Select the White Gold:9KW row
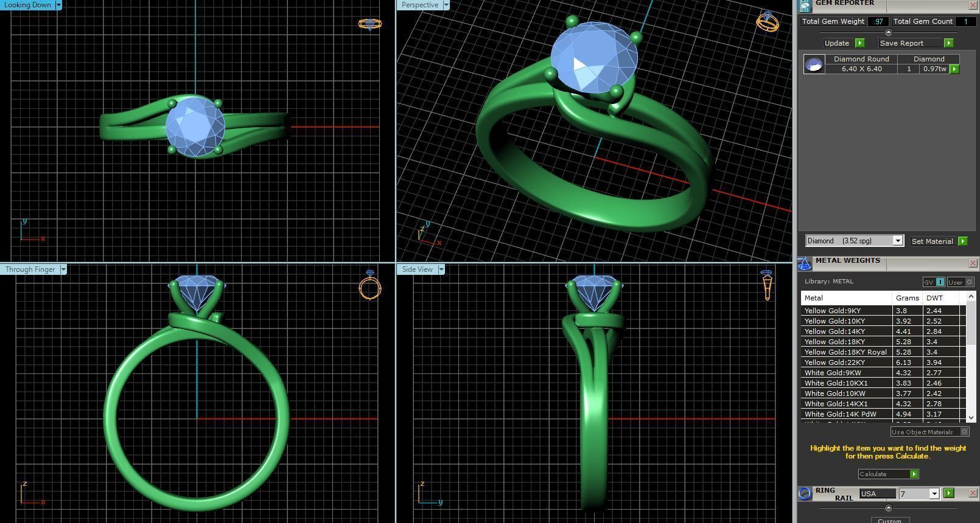Viewport: 980px width, 523px height. tap(883, 373)
